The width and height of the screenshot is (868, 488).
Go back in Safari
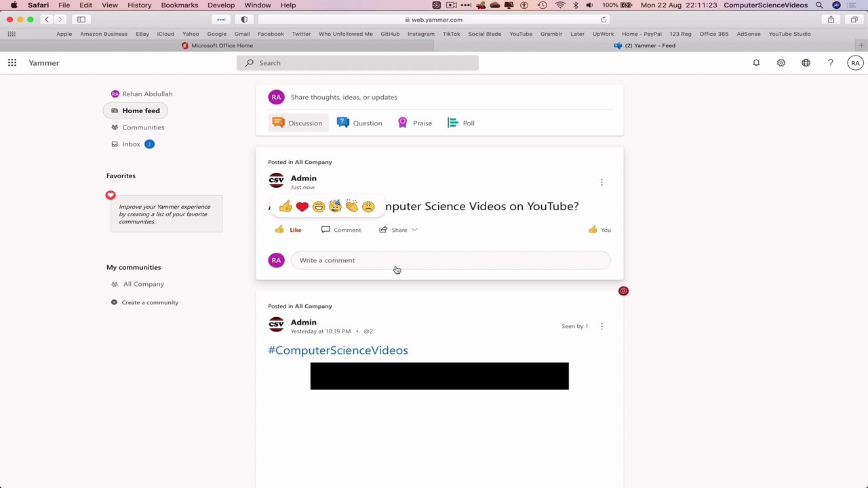[x=47, y=20]
